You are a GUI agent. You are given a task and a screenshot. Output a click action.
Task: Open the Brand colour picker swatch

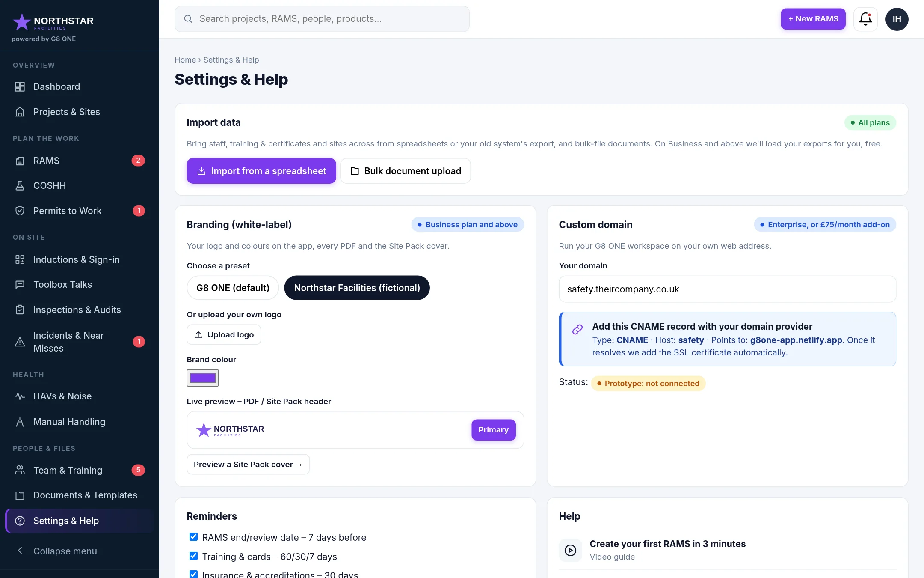(x=203, y=378)
